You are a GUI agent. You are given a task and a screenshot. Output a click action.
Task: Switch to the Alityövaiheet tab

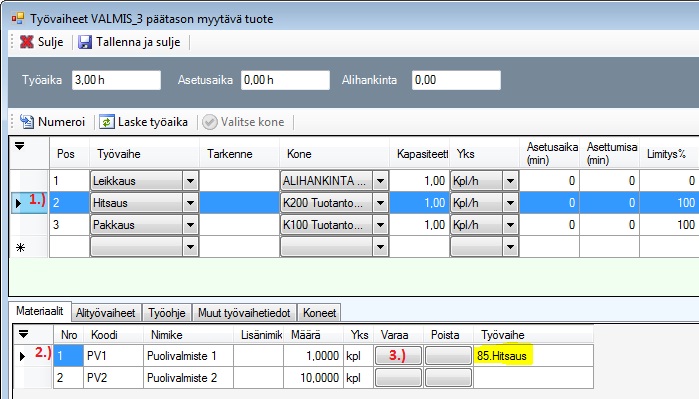[106, 313]
